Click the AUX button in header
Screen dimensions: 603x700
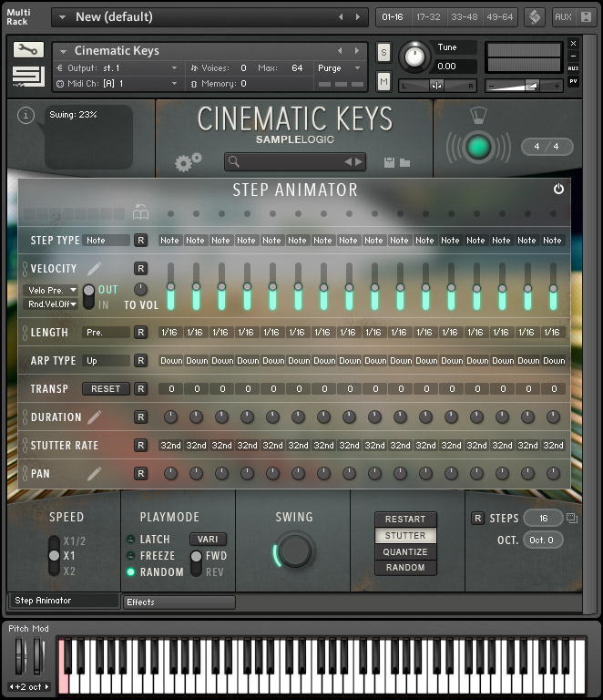[x=563, y=17]
